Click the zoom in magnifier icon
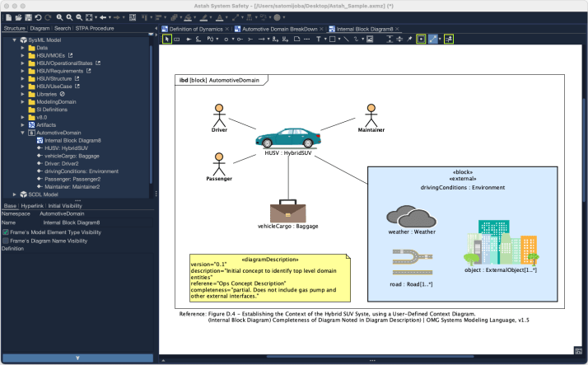Image resolution: width=588 pixels, height=365 pixels. (68, 16)
